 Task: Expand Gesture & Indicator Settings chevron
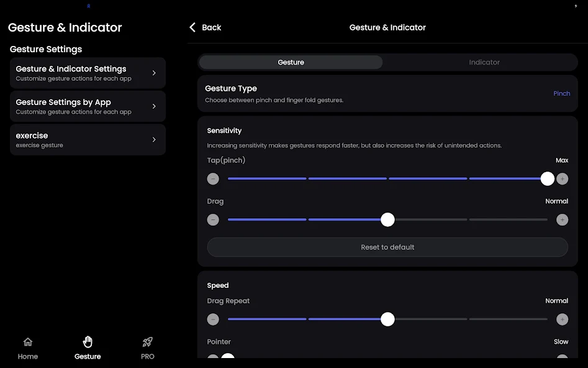(x=154, y=73)
